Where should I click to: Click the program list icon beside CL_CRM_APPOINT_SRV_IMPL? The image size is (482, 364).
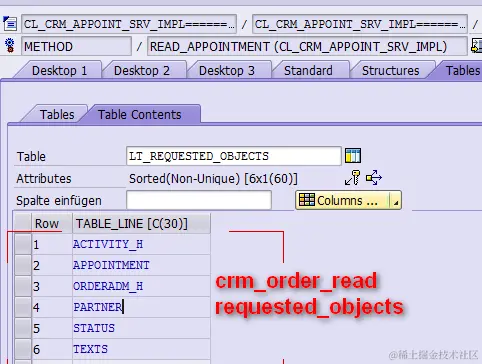pyautogui.click(x=10, y=24)
